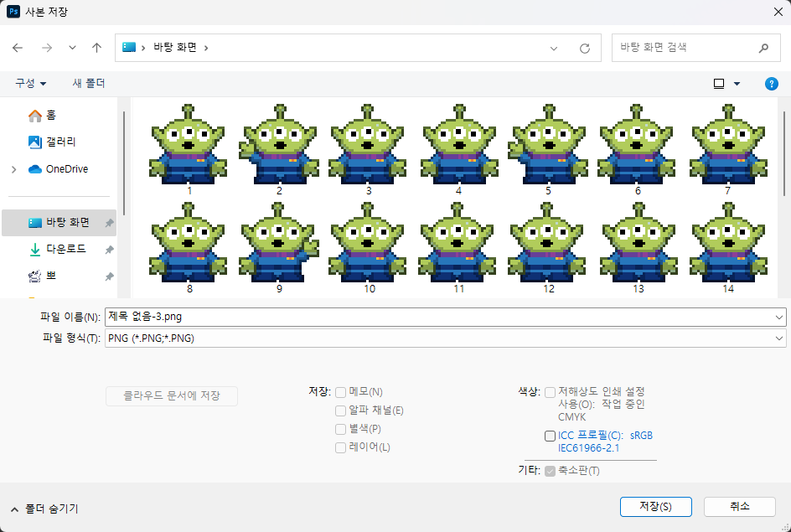Expand the 파일 이름 dropdown arrow
The height and width of the screenshot is (532, 791).
coord(779,318)
